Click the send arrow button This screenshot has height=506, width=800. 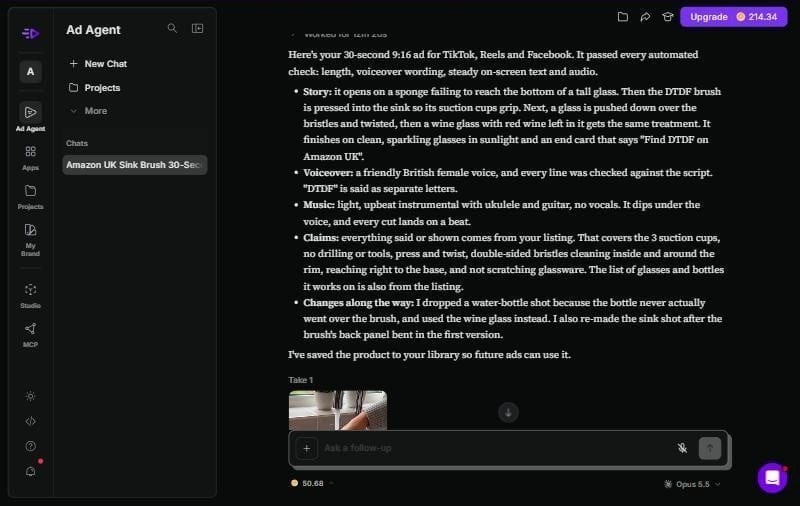710,448
